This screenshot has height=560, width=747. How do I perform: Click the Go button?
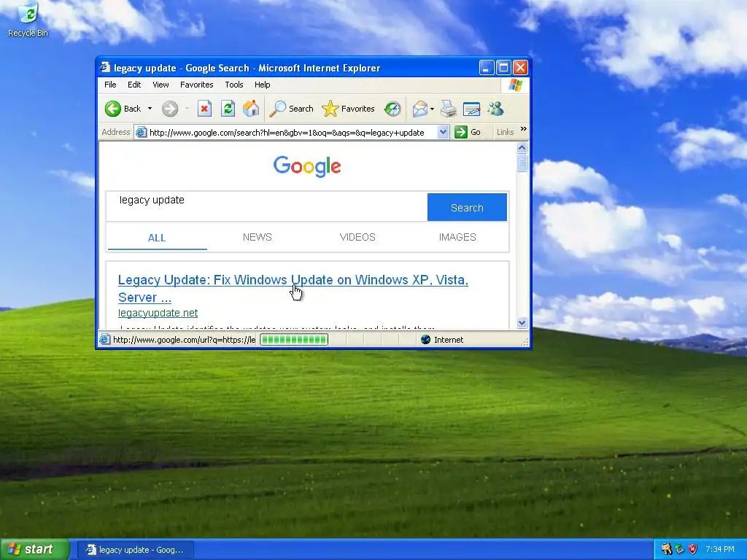468,132
